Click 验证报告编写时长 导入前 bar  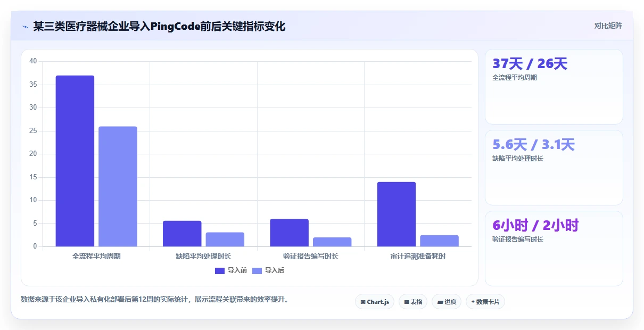click(289, 233)
